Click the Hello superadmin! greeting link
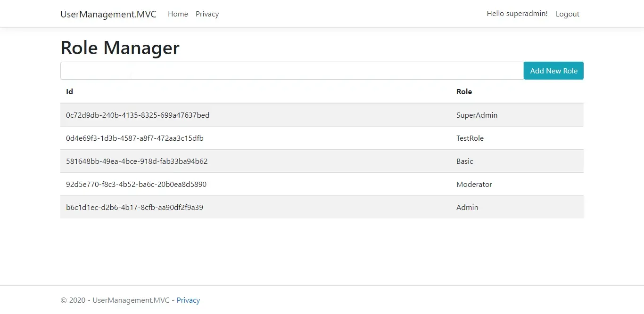This screenshot has width=644, height=314. point(517,14)
